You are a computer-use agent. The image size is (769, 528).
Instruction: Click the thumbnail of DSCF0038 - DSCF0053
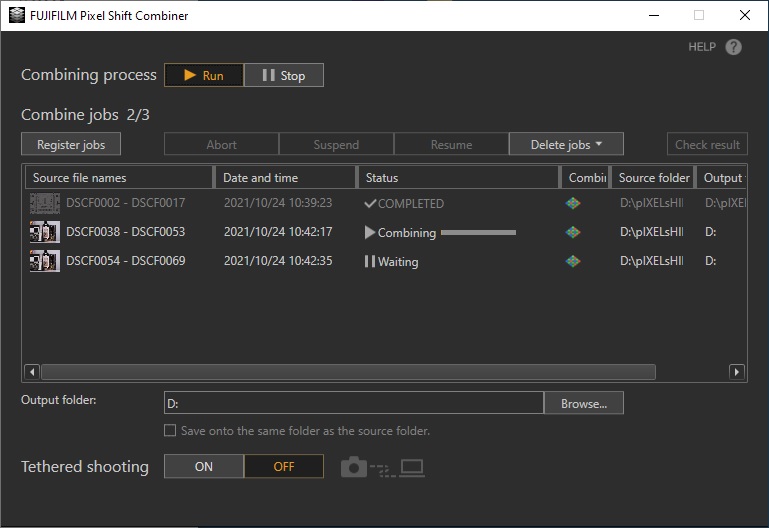click(45, 232)
